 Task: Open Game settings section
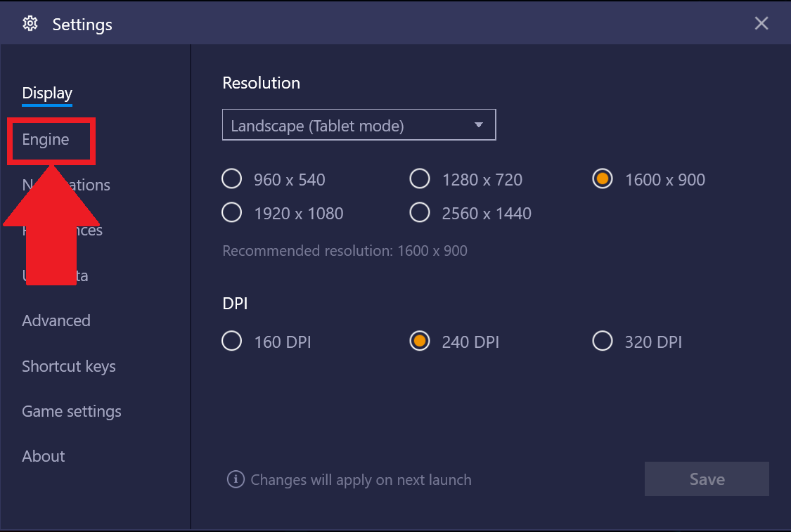tap(72, 412)
